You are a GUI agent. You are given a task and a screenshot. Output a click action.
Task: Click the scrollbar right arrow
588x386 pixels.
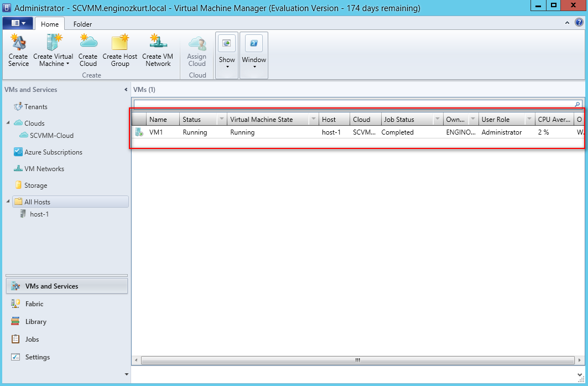[x=580, y=360]
